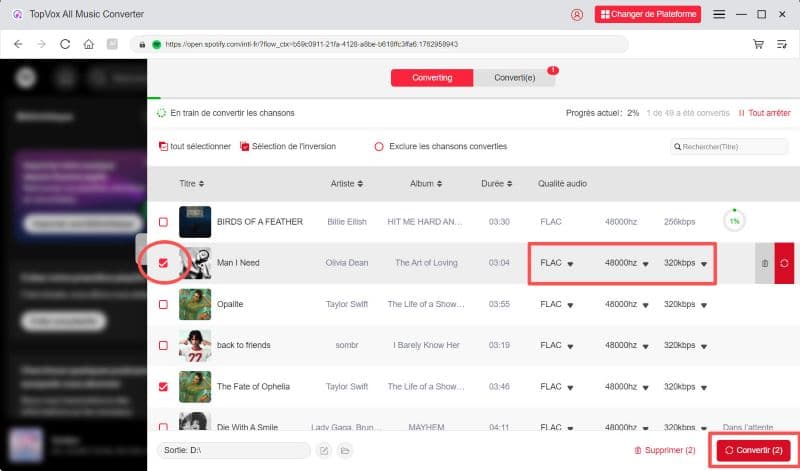The height and width of the screenshot is (471, 800).
Task: Open the shopping cart icon
Action: (758, 44)
